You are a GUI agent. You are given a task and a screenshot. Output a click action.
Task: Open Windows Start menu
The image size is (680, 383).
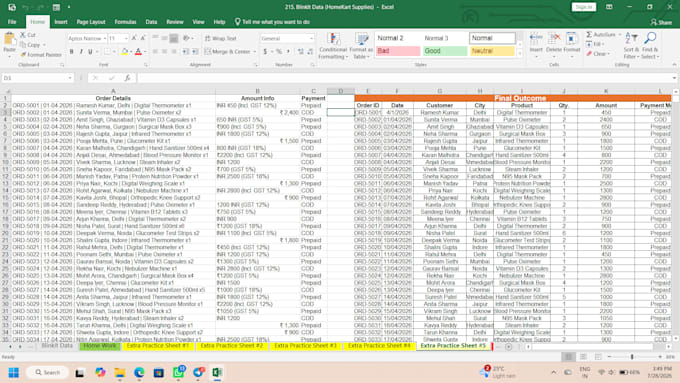(13, 373)
